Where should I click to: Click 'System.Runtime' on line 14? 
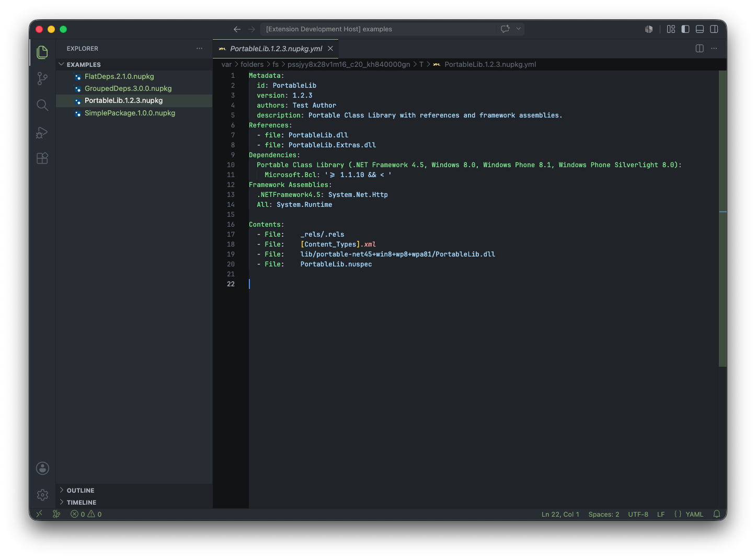tap(304, 205)
